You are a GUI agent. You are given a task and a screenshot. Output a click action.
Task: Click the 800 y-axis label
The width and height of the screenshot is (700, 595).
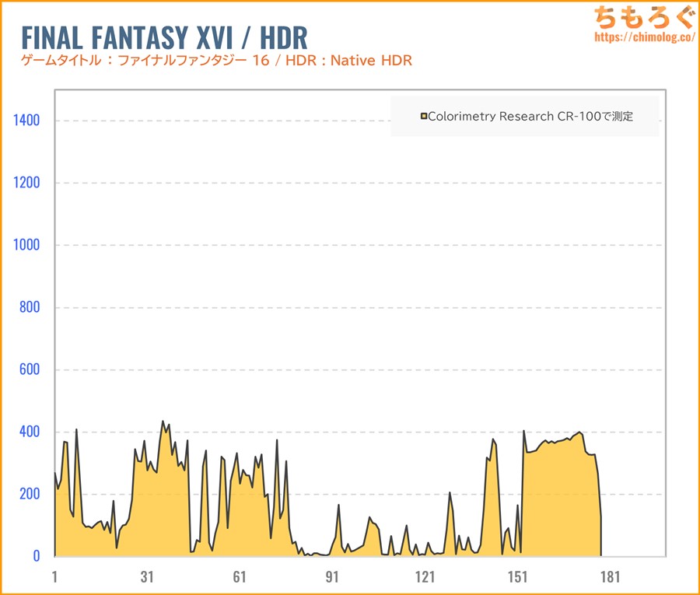coord(29,307)
